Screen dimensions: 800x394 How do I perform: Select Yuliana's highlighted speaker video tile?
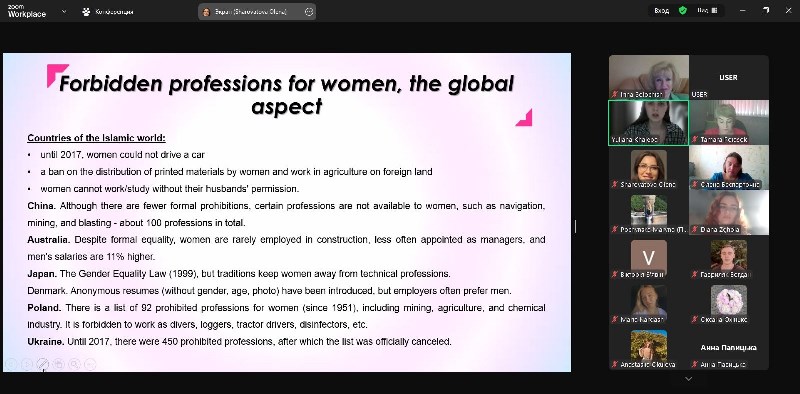pyautogui.click(x=648, y=122)
